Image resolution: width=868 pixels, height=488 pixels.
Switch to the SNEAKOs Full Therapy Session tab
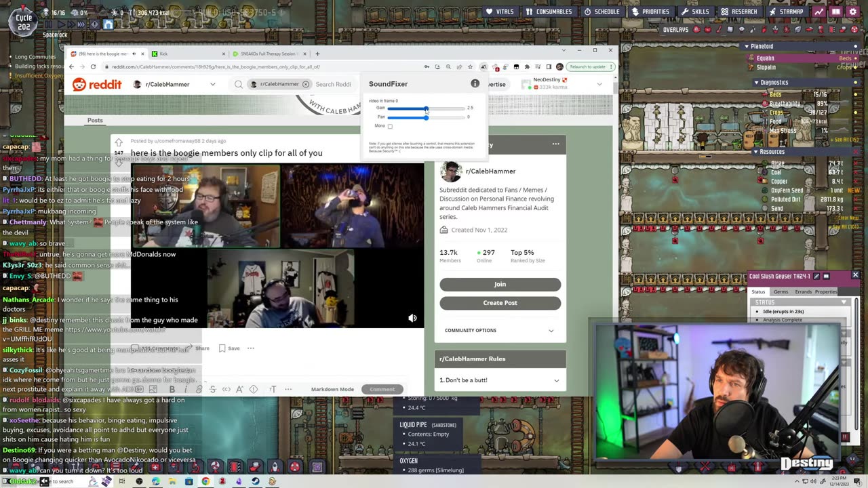[x=269, y=54]
